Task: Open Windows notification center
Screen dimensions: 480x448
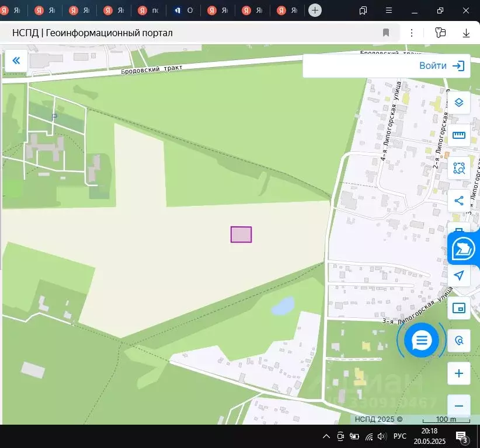Action: [x=461, y=436]
